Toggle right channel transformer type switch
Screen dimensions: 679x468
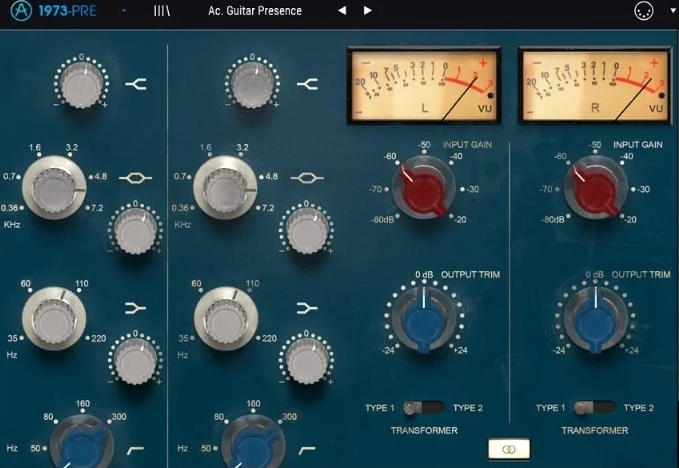[602, 408]
